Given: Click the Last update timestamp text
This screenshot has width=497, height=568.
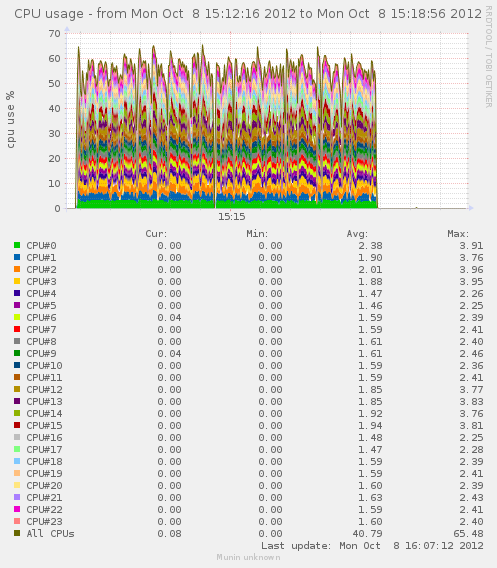Looking at the screenshot, I should pos(372,546).
